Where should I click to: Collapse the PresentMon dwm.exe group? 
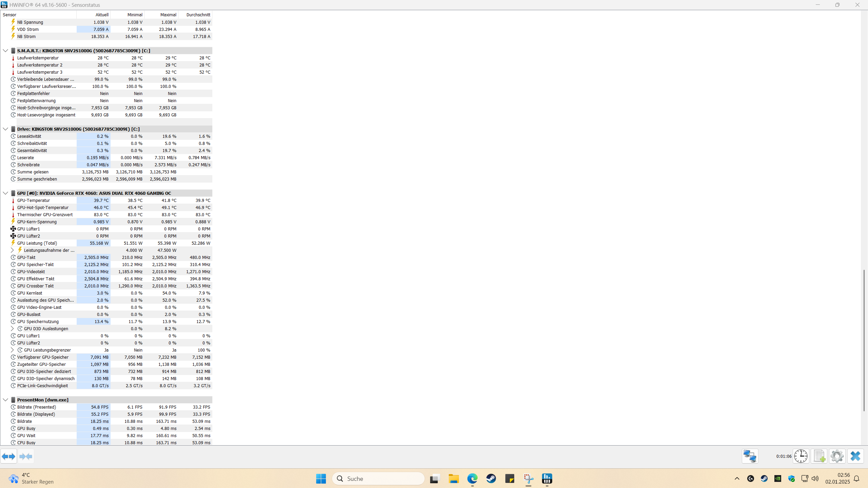click(x=5, y=400)
